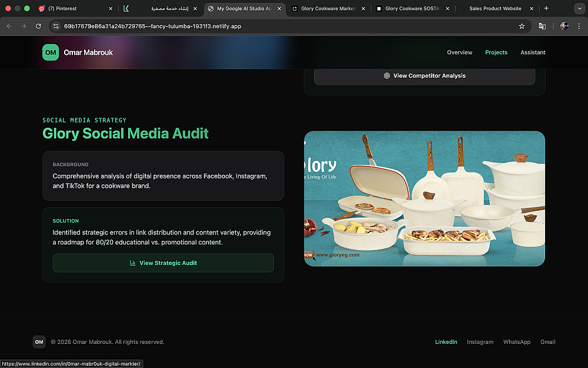Click the Glory cookware product image
The height and width of the screenshot is (368, 588).
424,198
